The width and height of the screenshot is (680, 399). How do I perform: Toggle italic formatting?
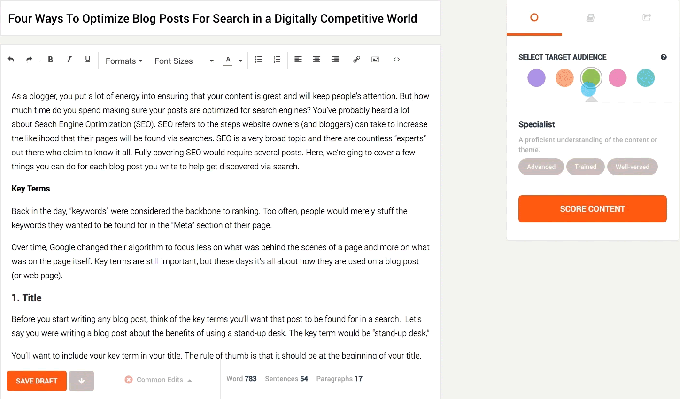(69, 59)
